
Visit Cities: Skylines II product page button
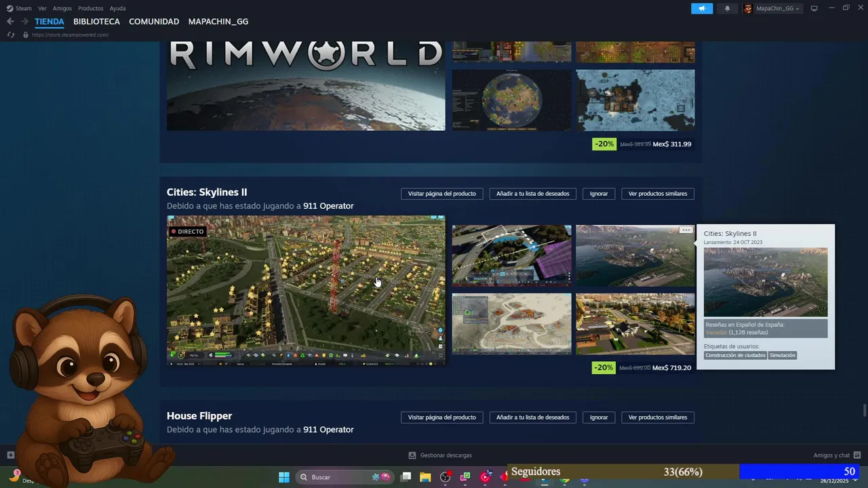click(x=442, y=194)
